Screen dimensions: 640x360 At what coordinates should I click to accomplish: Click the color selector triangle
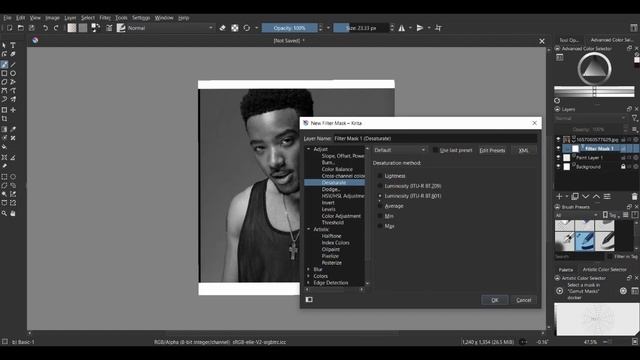pos(594,68)
